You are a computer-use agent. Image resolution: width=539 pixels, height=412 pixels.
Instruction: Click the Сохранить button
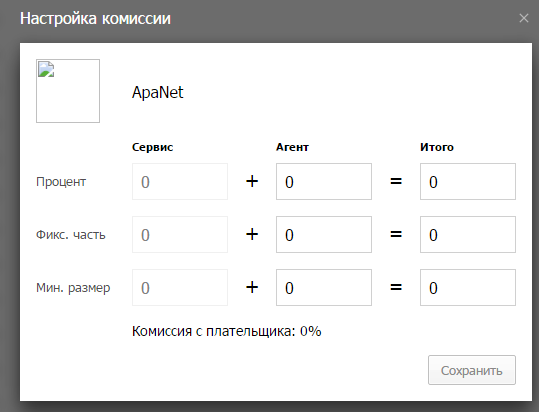pos(472,370)
